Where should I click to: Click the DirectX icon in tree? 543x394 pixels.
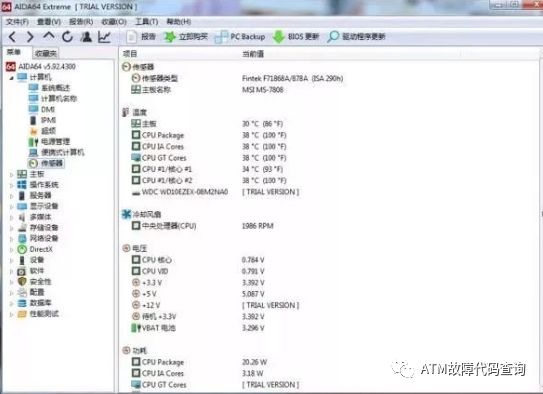pyautogui.click(x=22, y=249)
